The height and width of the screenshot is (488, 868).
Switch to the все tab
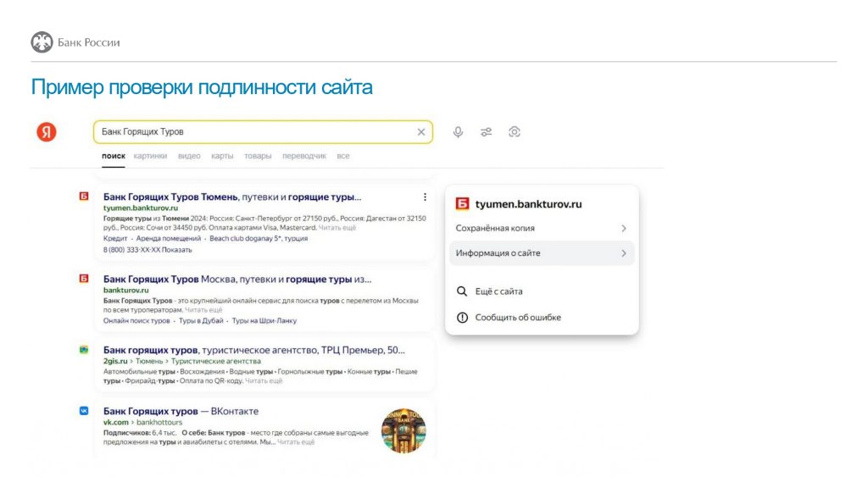[343, 156]
